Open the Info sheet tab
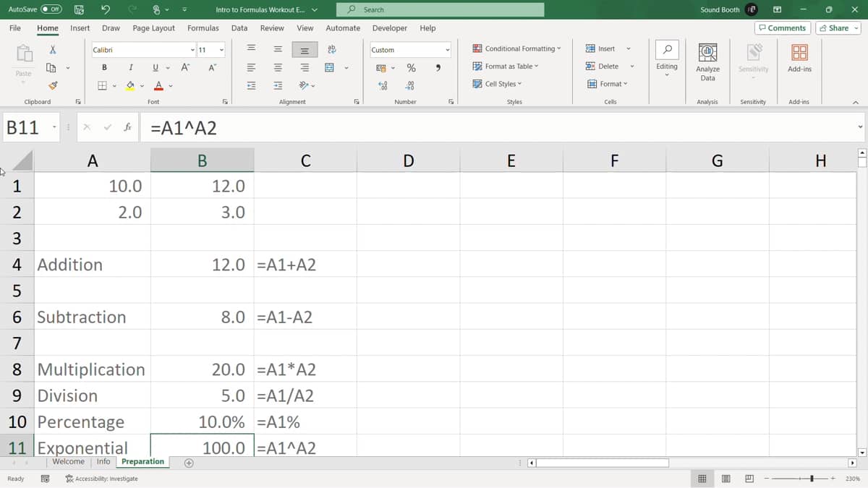868x488 pixels. [103, 461]
